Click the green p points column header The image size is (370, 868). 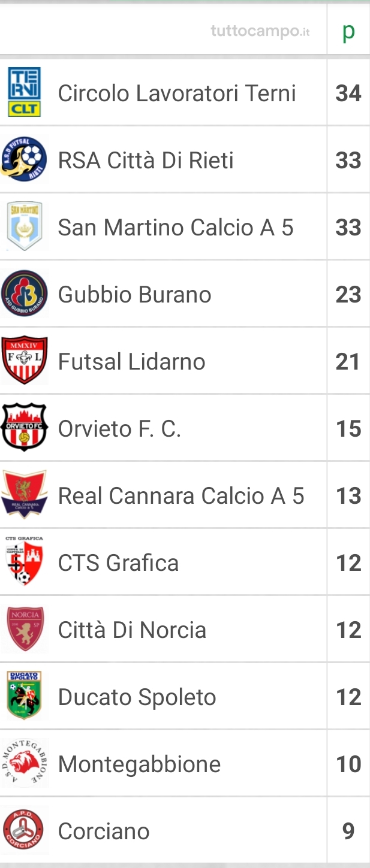348,32
